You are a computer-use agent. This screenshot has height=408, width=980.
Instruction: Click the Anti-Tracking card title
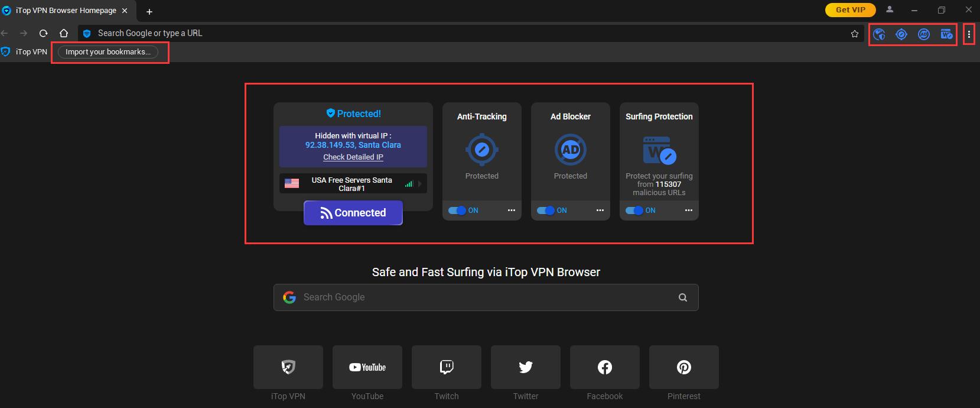click(x=482, y=116)
